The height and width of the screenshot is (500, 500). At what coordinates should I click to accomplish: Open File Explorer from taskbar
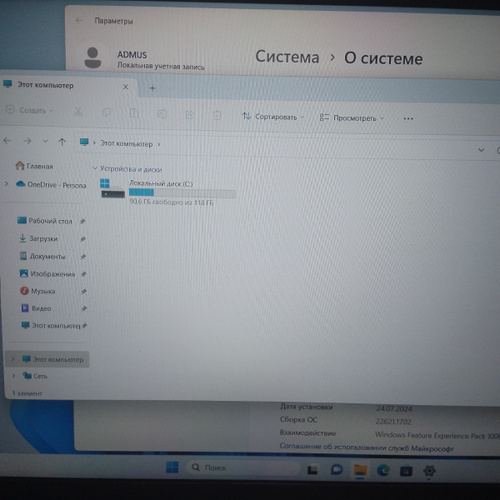(360, 470)
